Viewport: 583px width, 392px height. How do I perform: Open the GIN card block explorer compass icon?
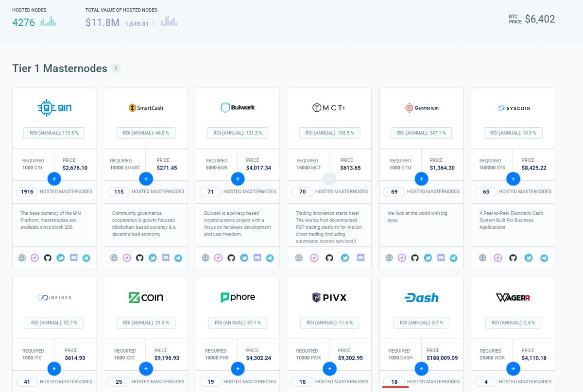pyautogui.click(x=34, y=258)
